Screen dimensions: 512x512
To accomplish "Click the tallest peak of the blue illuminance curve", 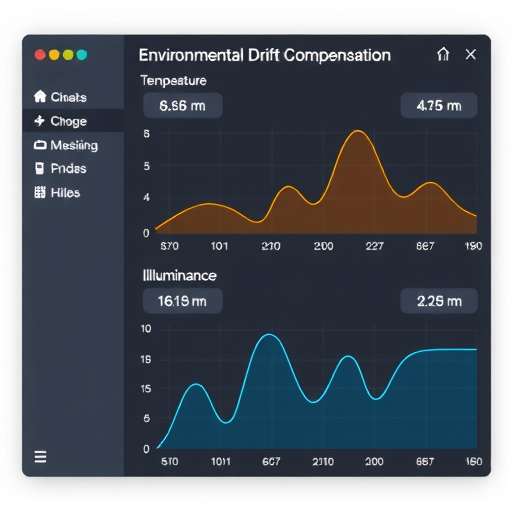I will click(x=269, y=334).
